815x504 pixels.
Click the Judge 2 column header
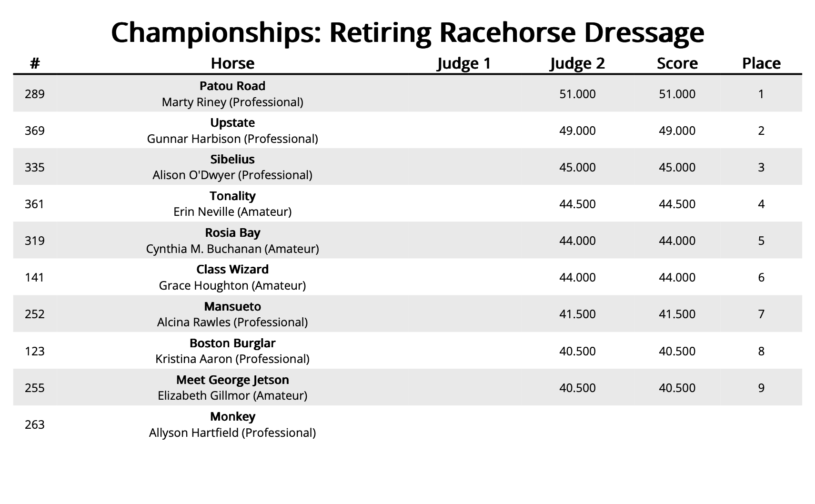(577, 63)
